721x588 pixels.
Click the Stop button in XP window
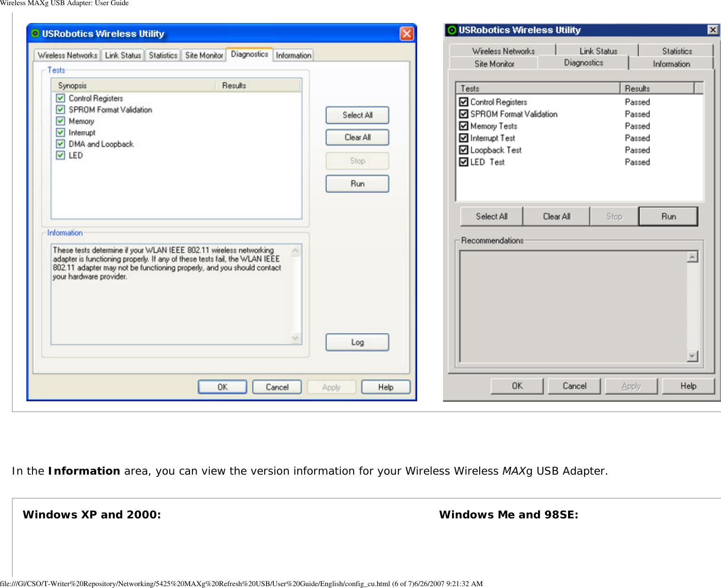(x=357, y=160)
